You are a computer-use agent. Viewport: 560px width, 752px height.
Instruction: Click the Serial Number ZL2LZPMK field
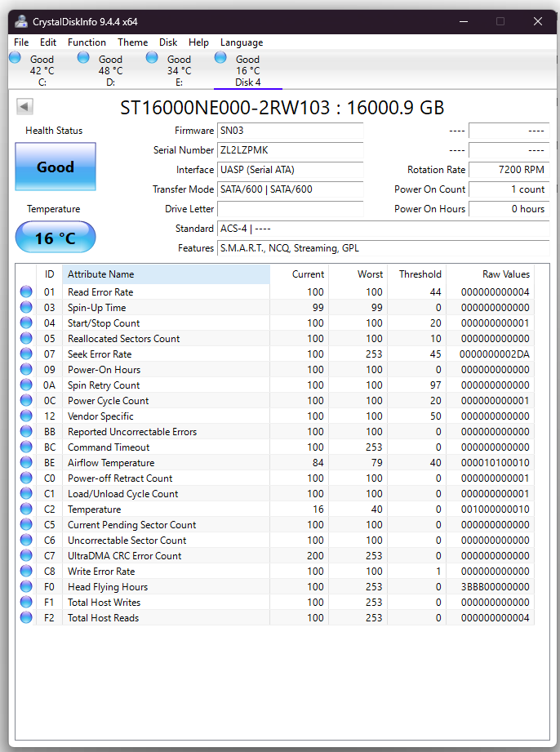291,150
